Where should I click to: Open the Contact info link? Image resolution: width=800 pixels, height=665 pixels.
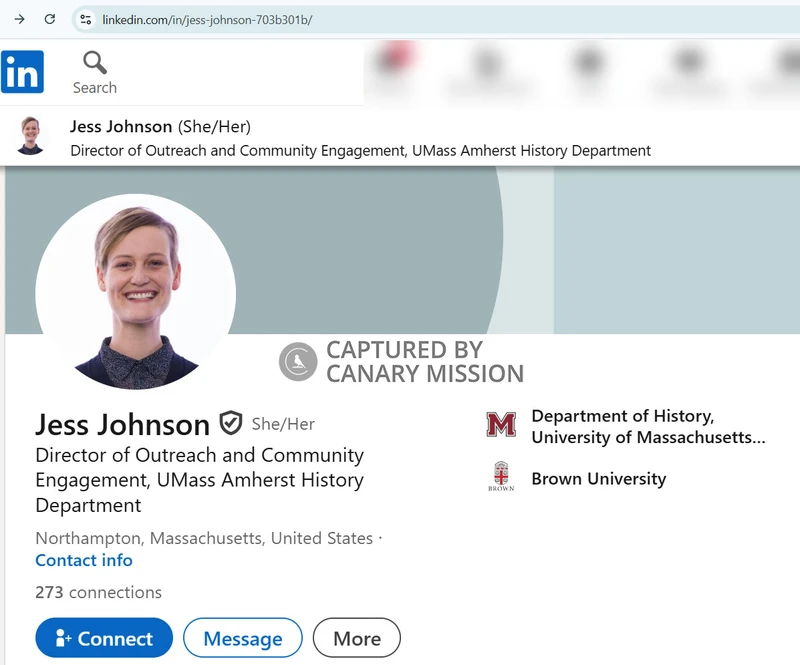(x=84, y=560)
